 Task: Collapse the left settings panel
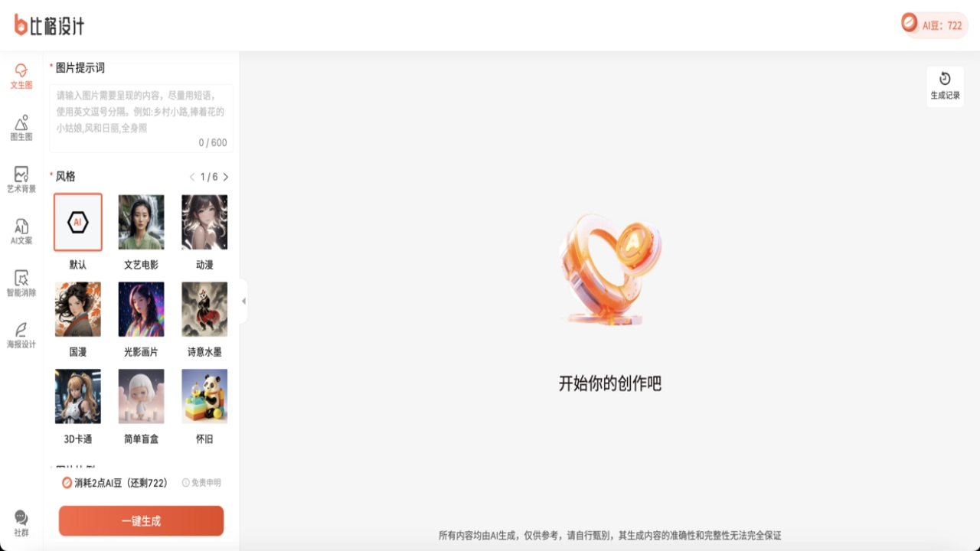[x=242, y=302]
